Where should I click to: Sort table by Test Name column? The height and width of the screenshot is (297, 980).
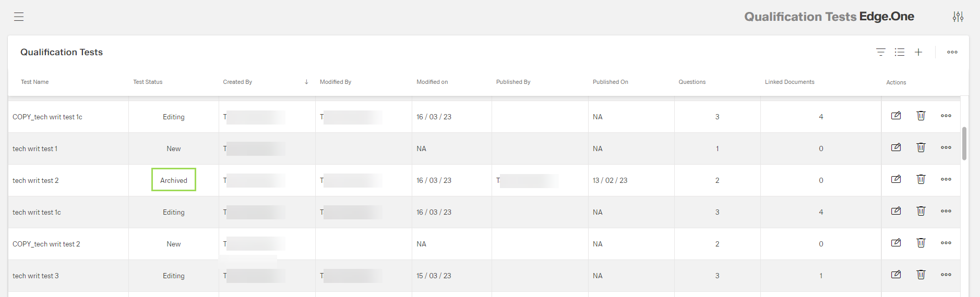point(35,82)
